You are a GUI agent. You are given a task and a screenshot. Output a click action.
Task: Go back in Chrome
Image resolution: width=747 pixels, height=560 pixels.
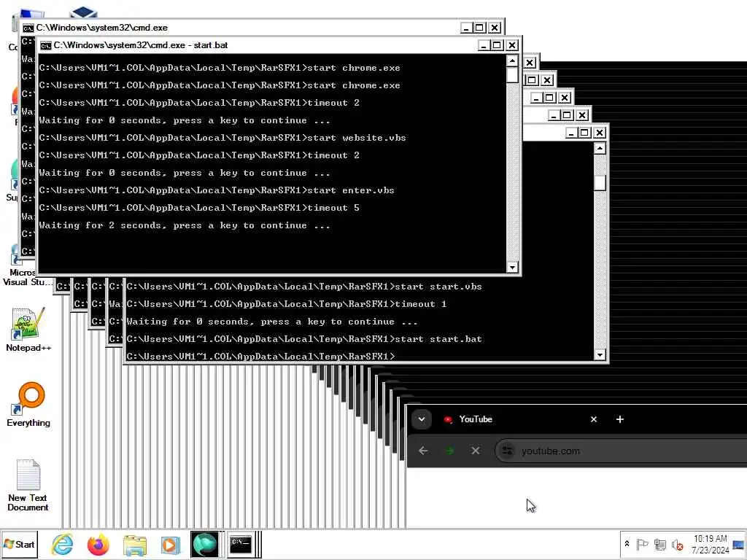423,451
